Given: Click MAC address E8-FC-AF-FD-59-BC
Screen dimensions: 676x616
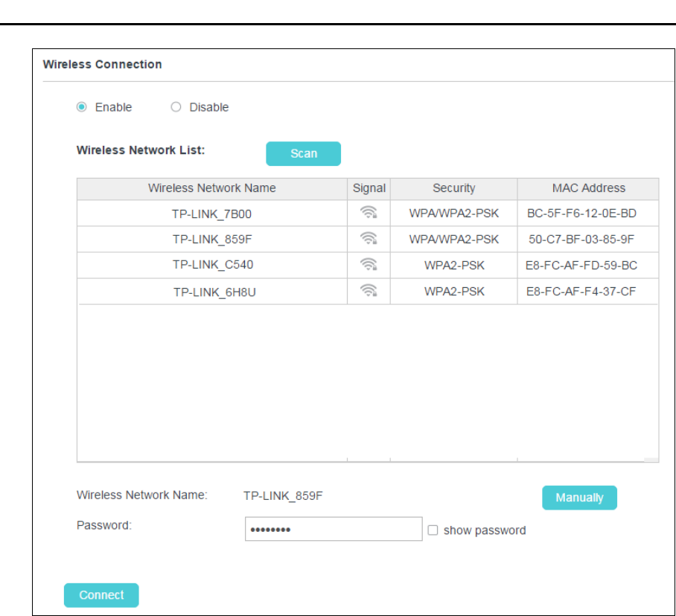Looking at the screenshot, I should (x=581, y=266).
